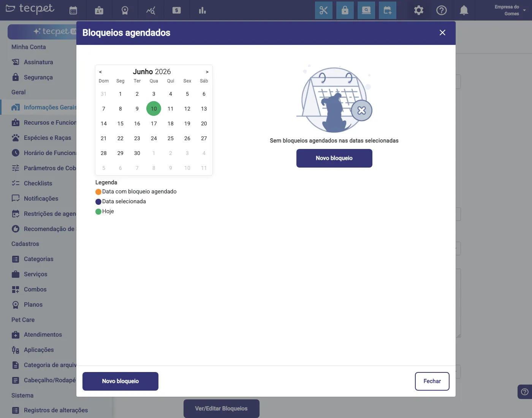Go to previous month in calendar
Viewport: 532px width, 418px height.
[x=100, y=72]
